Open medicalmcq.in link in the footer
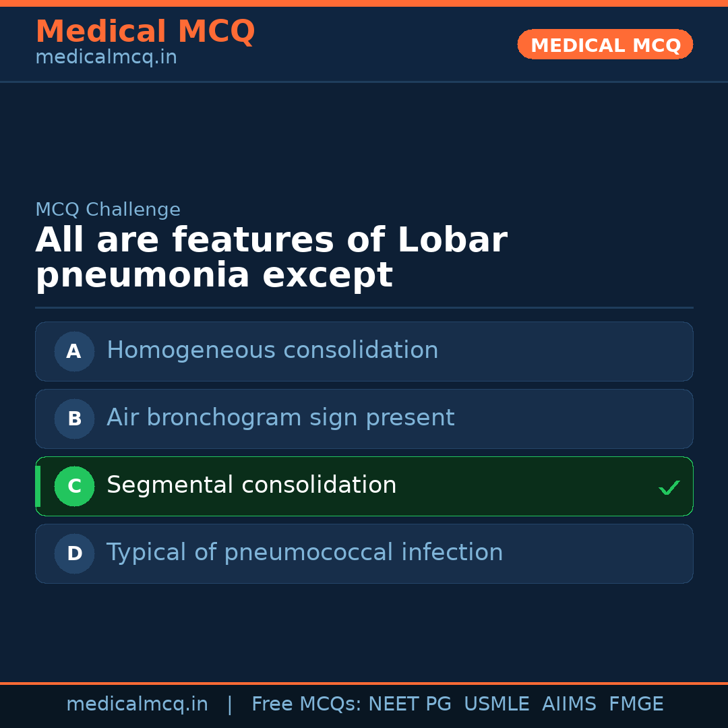Screen dimensions: 728x728 coord(137,704)
